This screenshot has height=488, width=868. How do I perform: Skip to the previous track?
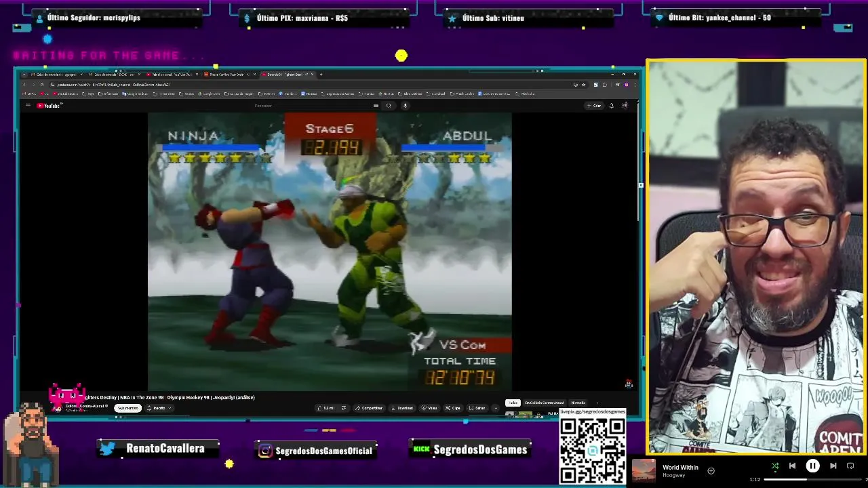792,466
